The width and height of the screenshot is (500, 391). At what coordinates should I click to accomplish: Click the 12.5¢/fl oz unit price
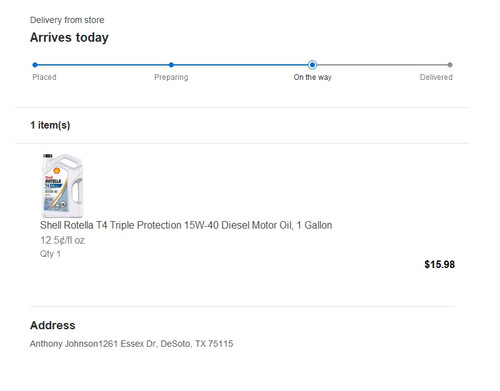[62, 240]
